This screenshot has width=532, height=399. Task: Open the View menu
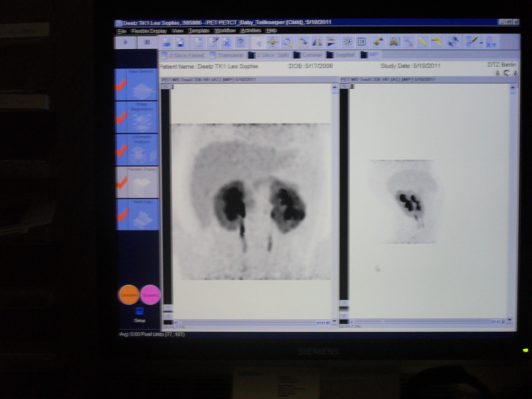[x=177, y=31]
